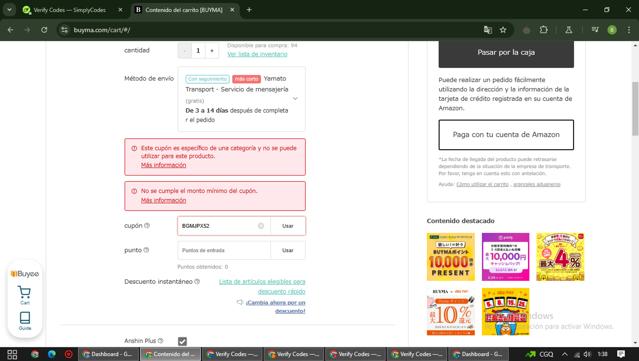Click Pasar por la caja button
Screen dimensions: 639x361
pos(506,53)
